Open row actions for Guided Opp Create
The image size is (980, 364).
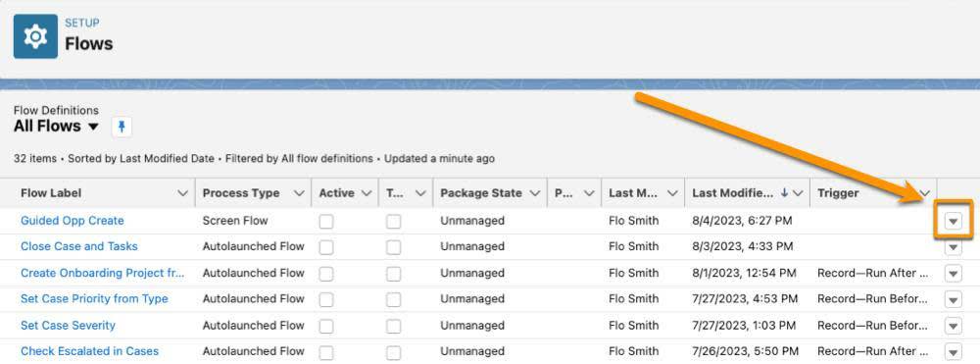point(954,221)
